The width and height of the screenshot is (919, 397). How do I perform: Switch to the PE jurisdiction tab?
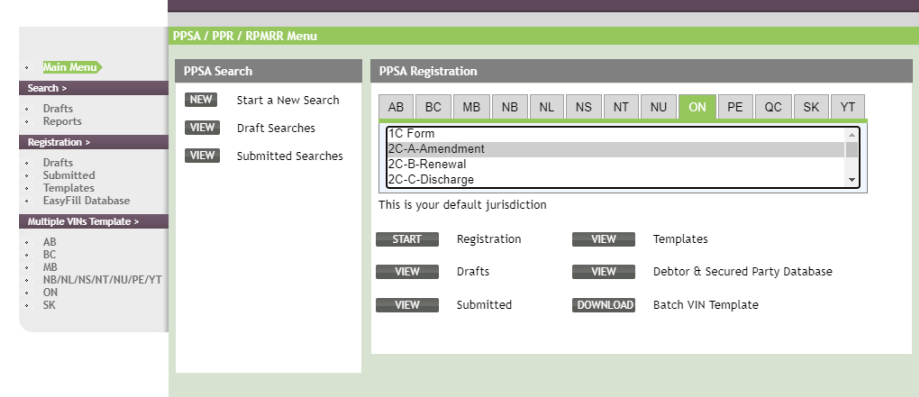point(735,107)
